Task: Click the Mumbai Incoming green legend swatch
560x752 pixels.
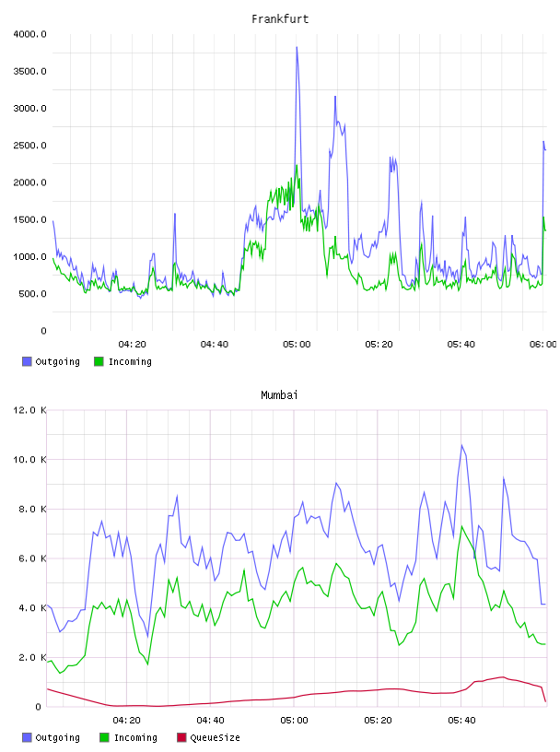Action: coord(104,737)
